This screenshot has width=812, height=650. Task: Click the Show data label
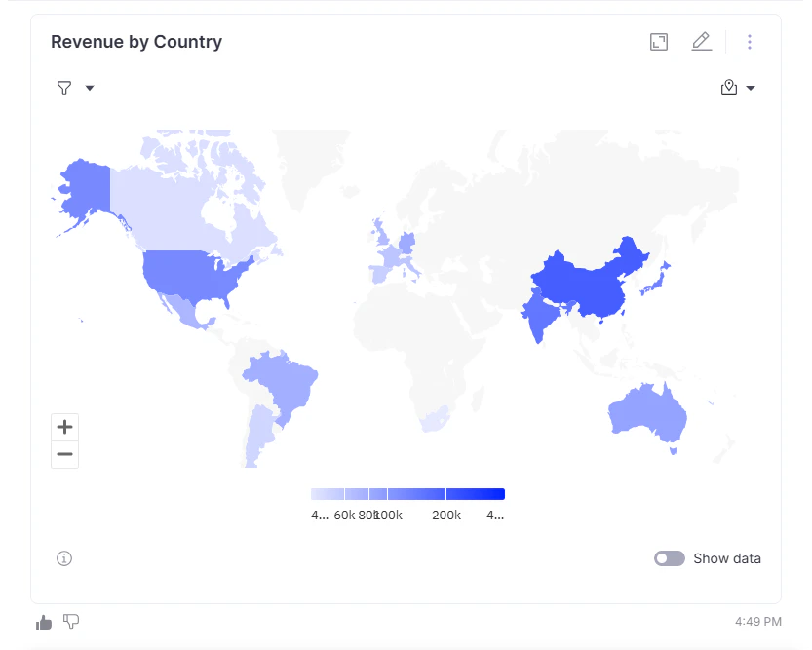coord(727,558)
